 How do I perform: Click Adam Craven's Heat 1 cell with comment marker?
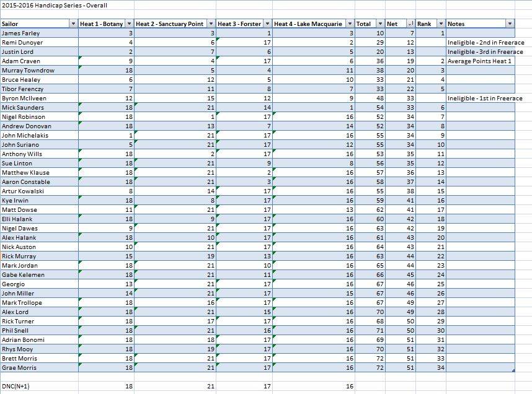tap(105, 61)
